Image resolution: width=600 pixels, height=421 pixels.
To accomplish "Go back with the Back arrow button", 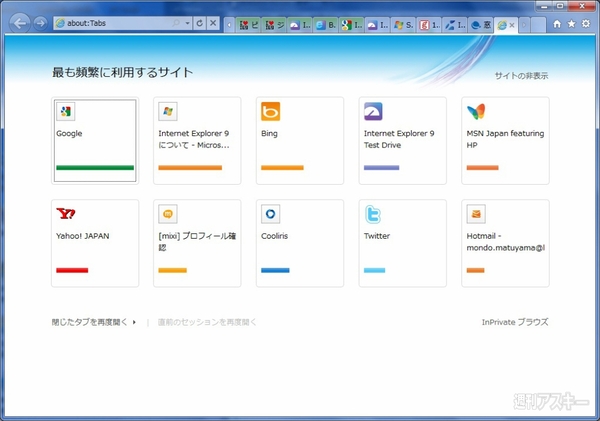I will (x=20, y=23).
